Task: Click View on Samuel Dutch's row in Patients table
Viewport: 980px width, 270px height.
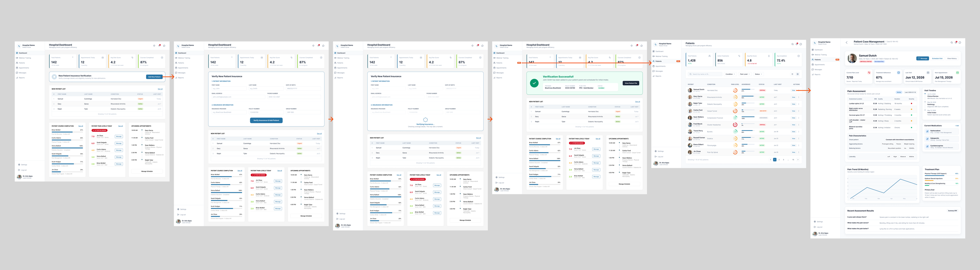Action: coord(793,90)
